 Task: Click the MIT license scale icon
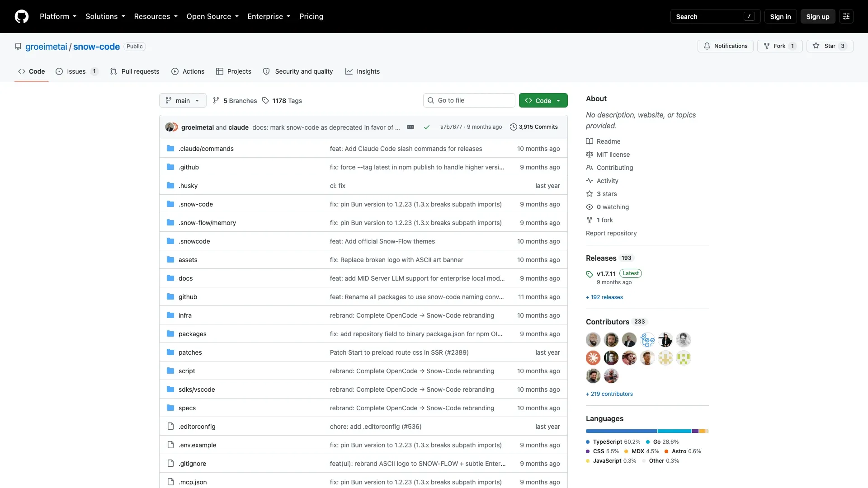click(x=590, y=155)
